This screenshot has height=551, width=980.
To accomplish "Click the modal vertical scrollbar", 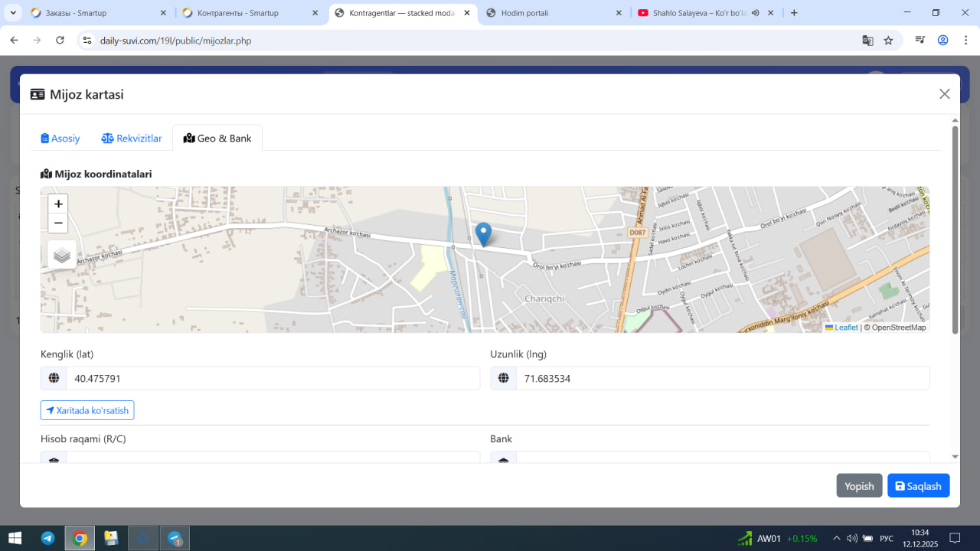I will tap(955, 230).
